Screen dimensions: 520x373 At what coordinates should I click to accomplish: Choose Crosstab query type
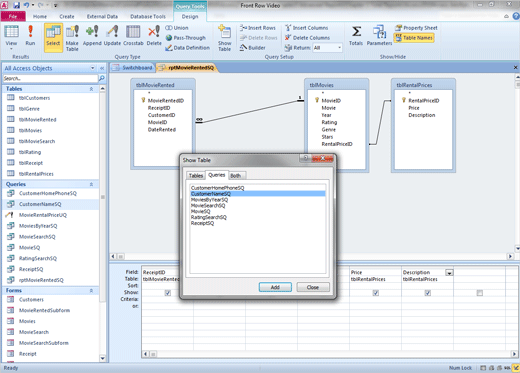pyautogui.click(x=133, y=35)
